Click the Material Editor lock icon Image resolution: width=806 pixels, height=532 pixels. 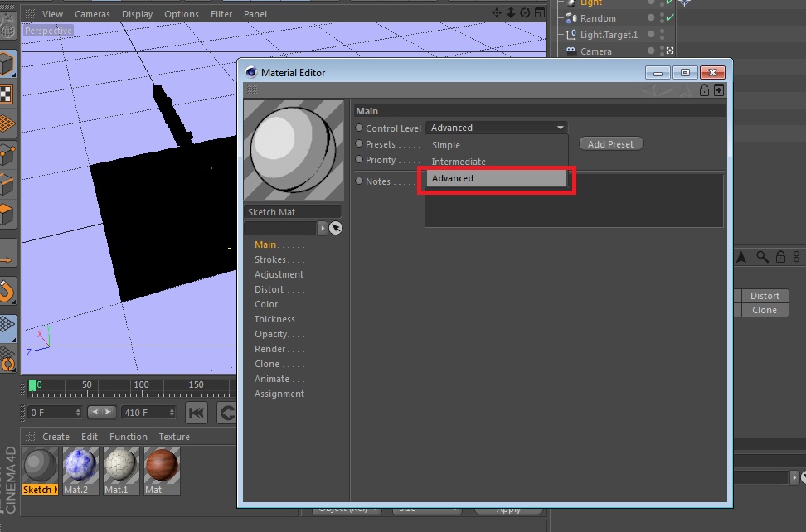[x=704, y=89]
